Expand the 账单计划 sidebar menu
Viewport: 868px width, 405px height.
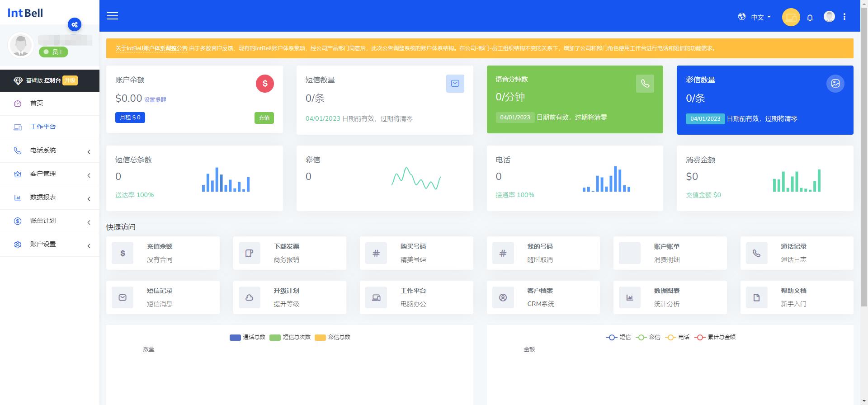[50, 221]
